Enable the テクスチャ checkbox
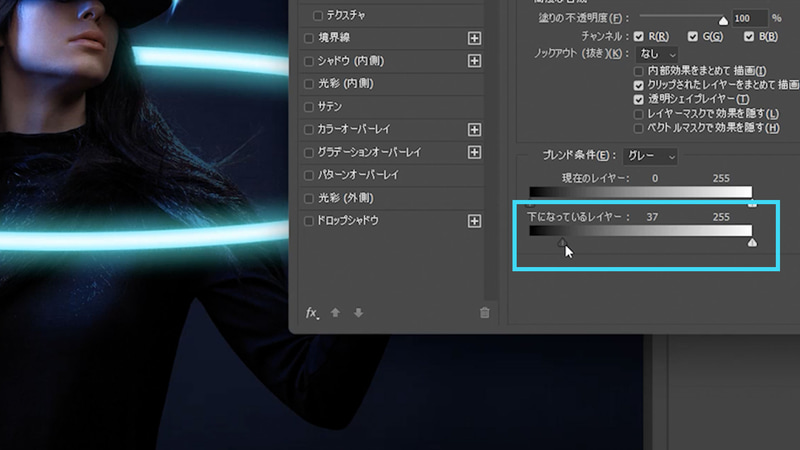This screenshot has width=800, height=450. pyautogui.click(x=317, y=16)
